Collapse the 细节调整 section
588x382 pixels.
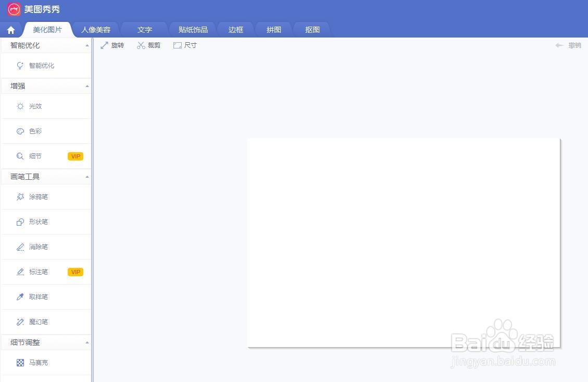86,342
